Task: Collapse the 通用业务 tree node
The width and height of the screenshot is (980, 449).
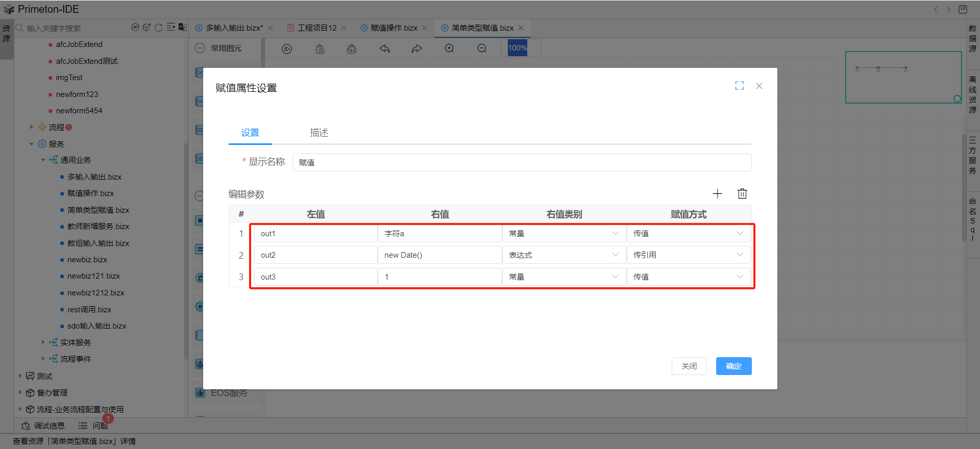Action: coord(43,160)
